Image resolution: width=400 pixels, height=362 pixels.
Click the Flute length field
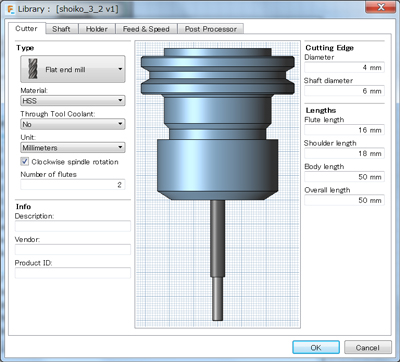[344, 130]
